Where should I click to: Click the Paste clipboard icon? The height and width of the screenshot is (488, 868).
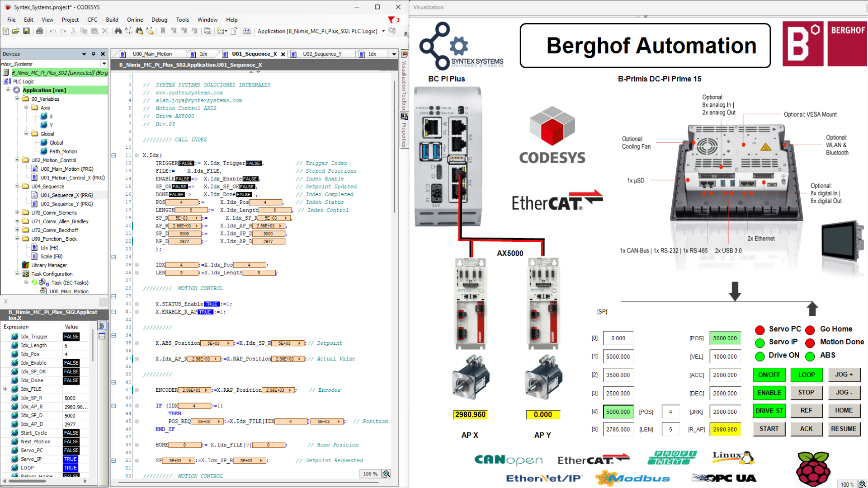(94, 31)
